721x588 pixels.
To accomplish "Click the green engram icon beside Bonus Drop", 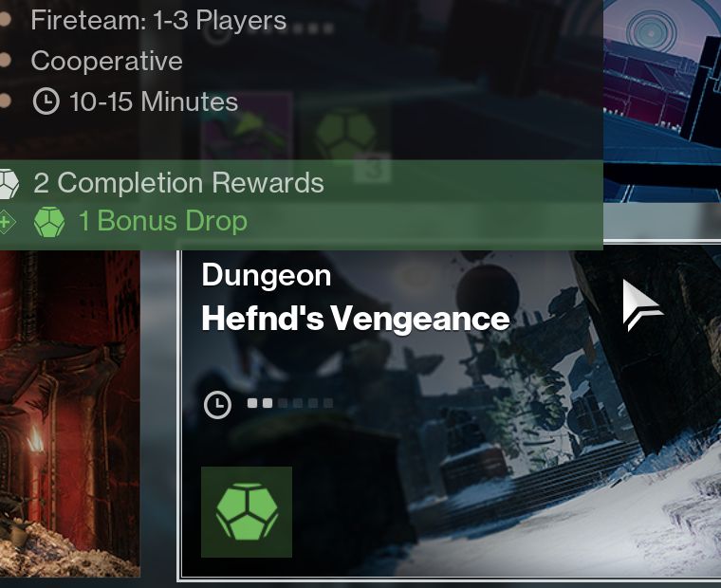I will pos(49,222).
